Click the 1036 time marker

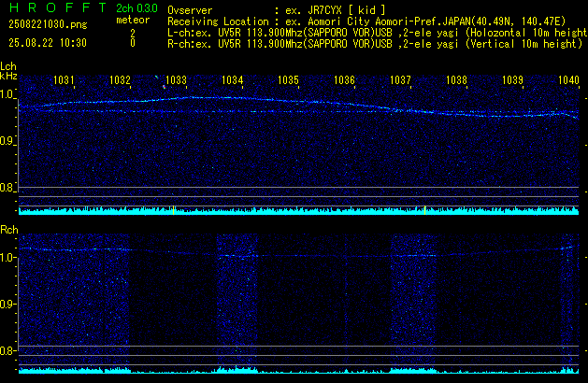[x=344, y=80]
